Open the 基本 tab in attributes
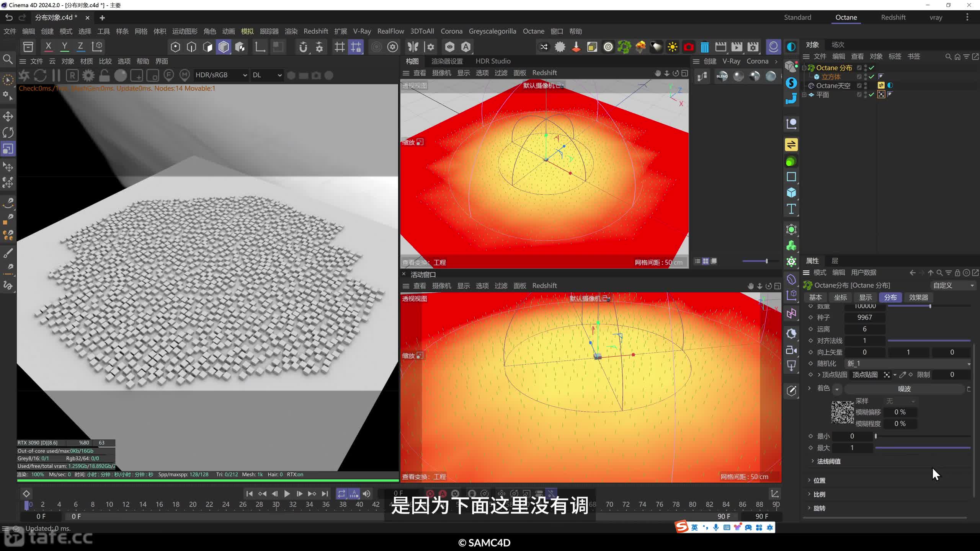Image resolution: width=980 pixels, height=551 pixels. pos(815,297)
